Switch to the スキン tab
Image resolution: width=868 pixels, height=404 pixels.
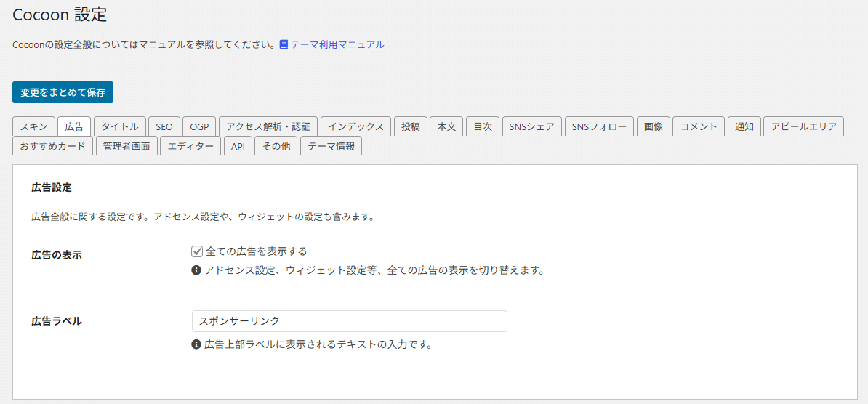point(33,126)
